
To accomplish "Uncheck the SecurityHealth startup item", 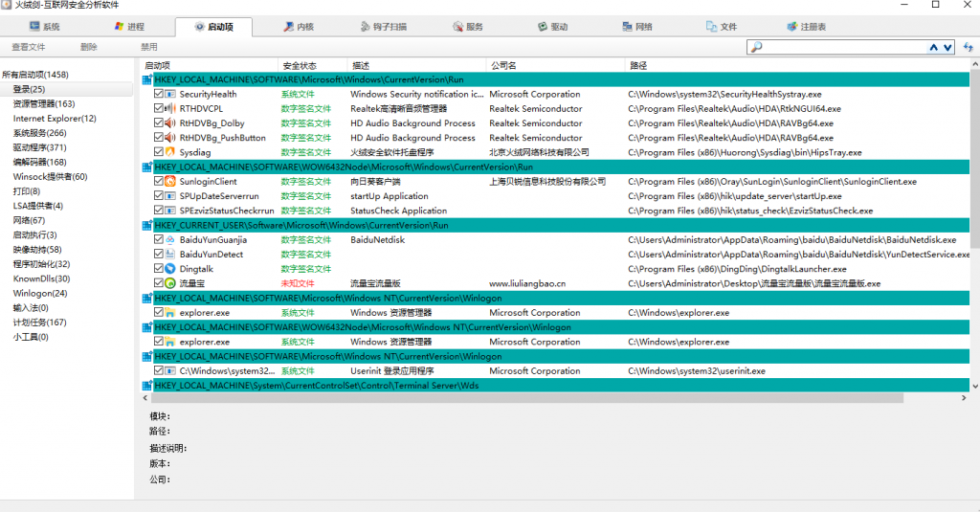I will tap(159, 94).
